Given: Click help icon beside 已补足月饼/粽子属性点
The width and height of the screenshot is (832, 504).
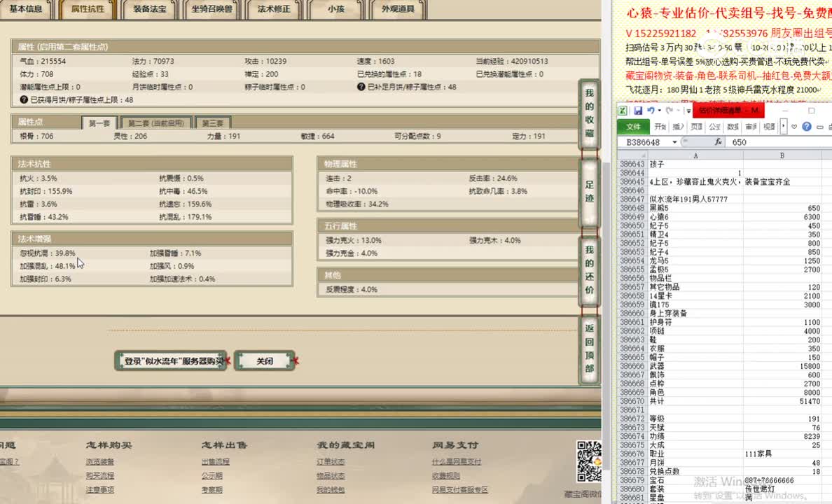Looking at the screenshot, I should point(361,87).
